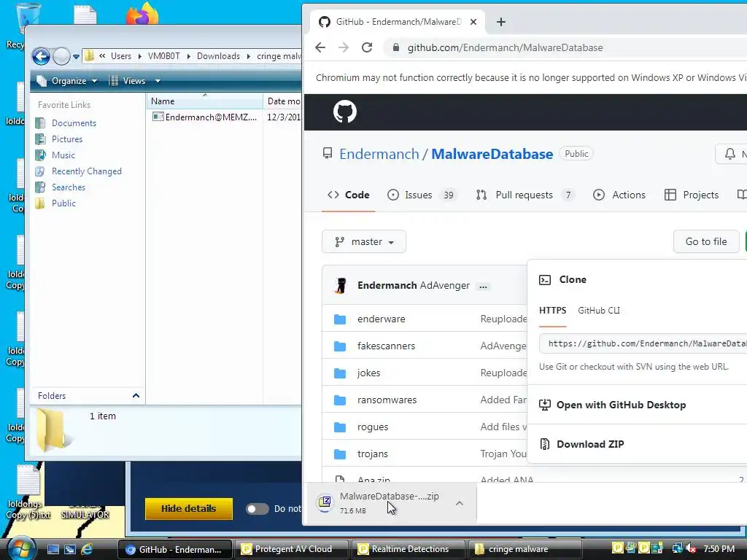Open the Projects tab

pyautogui.click(x=692, y=195)
